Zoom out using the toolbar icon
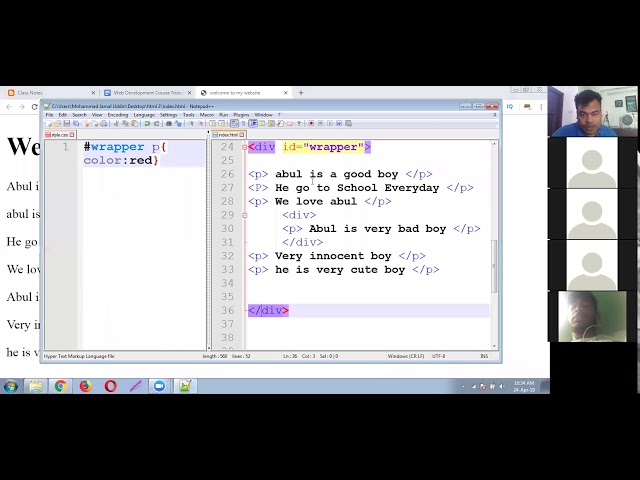 (x=201, y=123)
